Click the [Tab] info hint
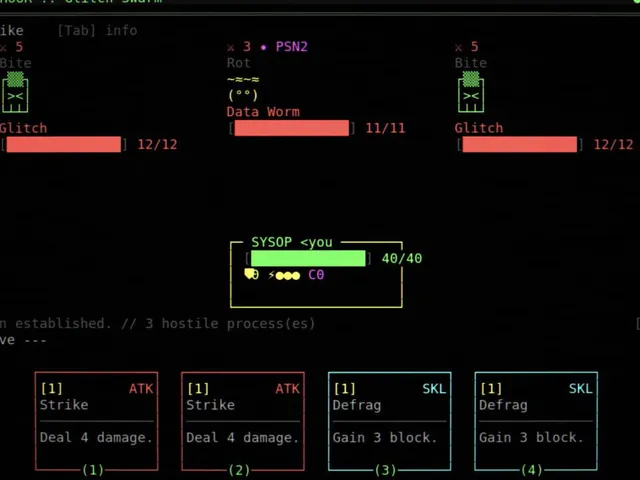Viewport: 640px width, 480px height. coord(97,30)
